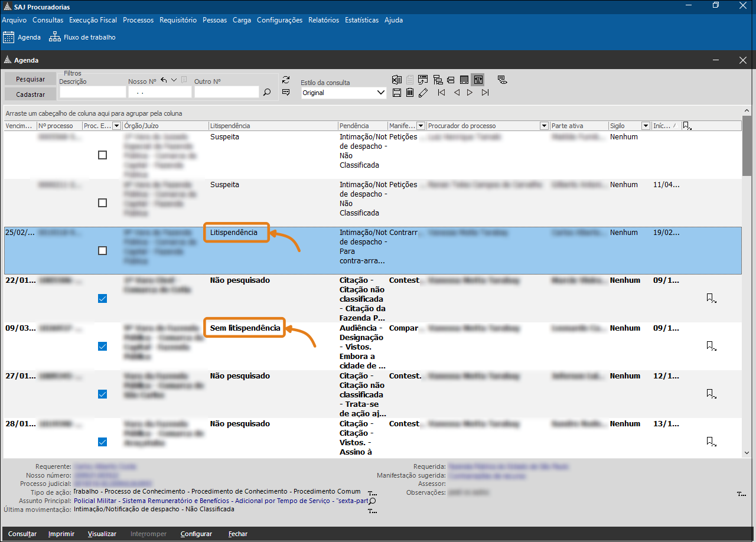Open the Proc. E... column filter dropdown

(x=116, y=126)
